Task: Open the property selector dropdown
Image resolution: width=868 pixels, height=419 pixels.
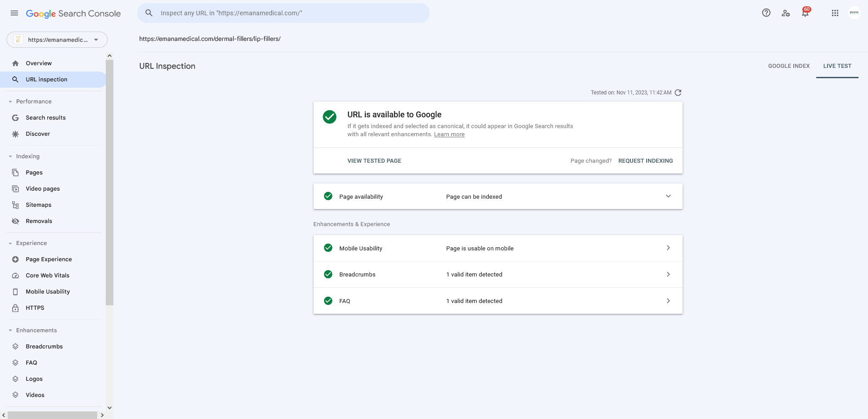Action: coord(57,40)
